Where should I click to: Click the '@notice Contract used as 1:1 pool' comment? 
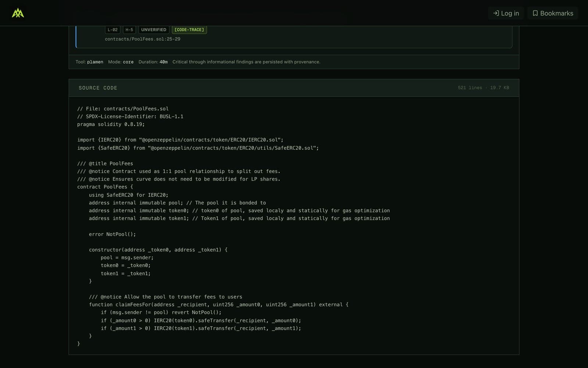click(x=179, y=171)
